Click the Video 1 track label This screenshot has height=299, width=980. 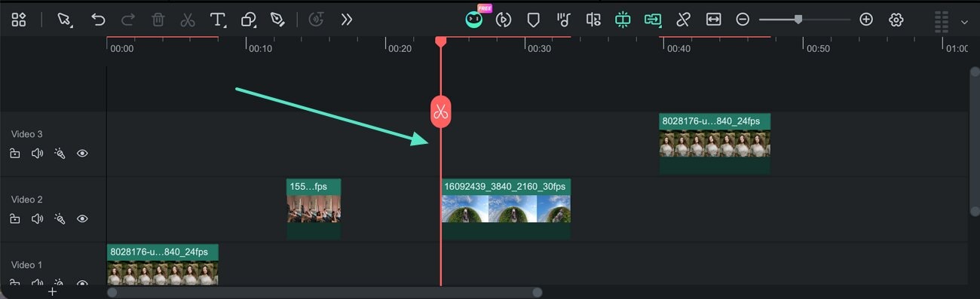(x=26, y=265)
